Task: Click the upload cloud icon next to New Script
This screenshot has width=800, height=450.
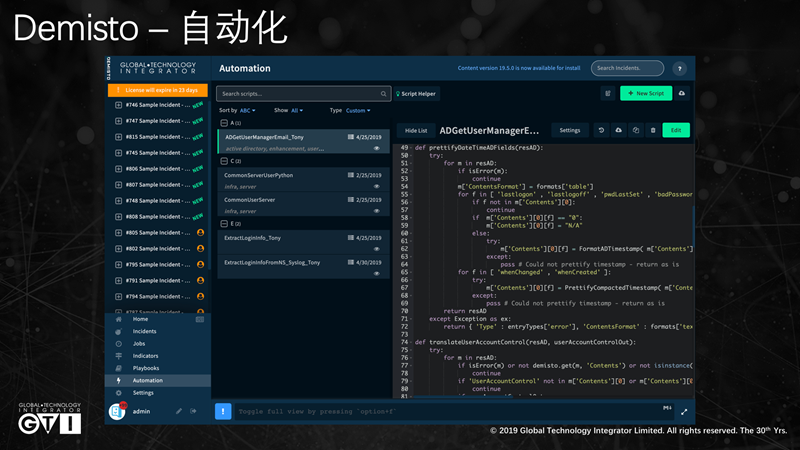Action: point(682,93)
